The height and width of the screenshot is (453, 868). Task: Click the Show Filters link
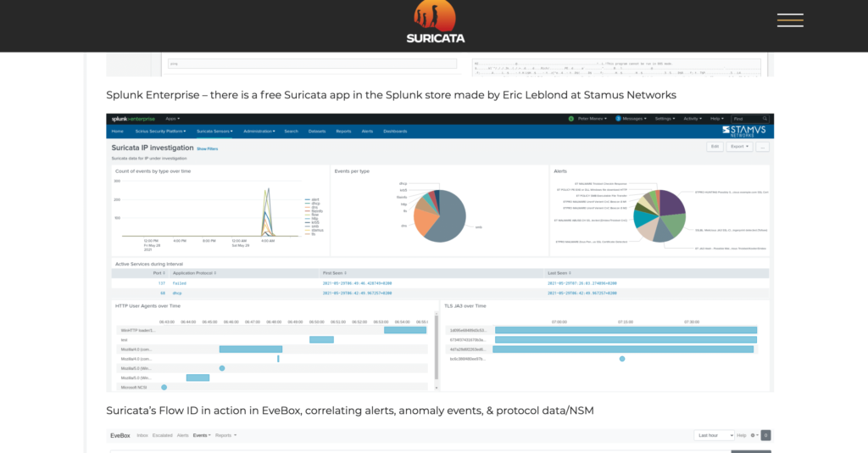[x=207, y=149]
